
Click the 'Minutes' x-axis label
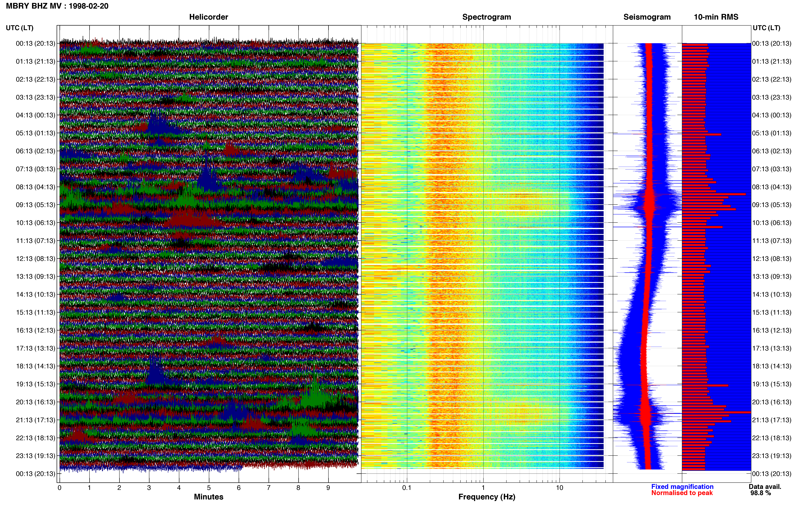tap(209, 497)
